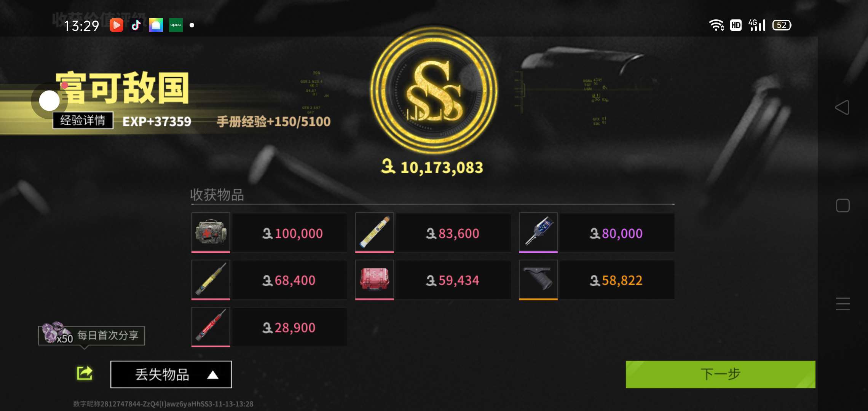Select the red syringe item worth 28,900
868x411 pixels.
[211, 327]
